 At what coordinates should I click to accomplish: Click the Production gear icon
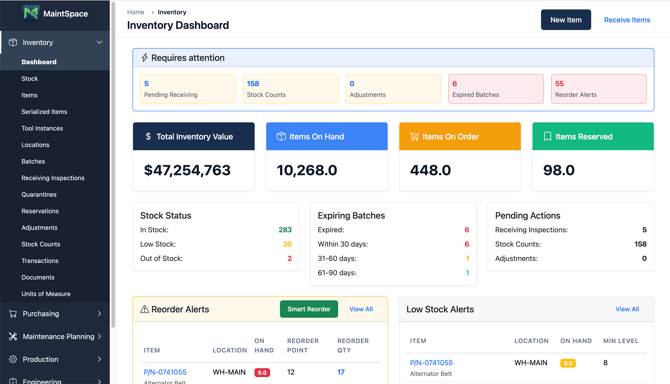click(13, 359)
